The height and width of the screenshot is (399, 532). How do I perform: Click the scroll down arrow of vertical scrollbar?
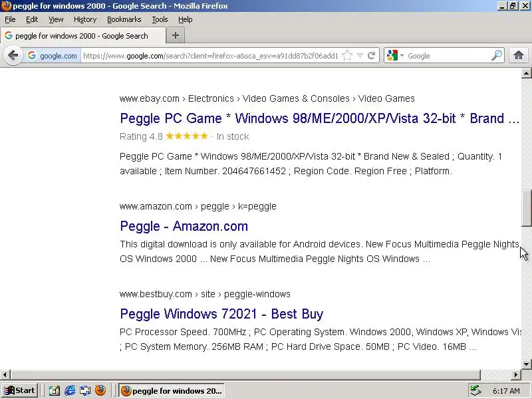point(526,364)
